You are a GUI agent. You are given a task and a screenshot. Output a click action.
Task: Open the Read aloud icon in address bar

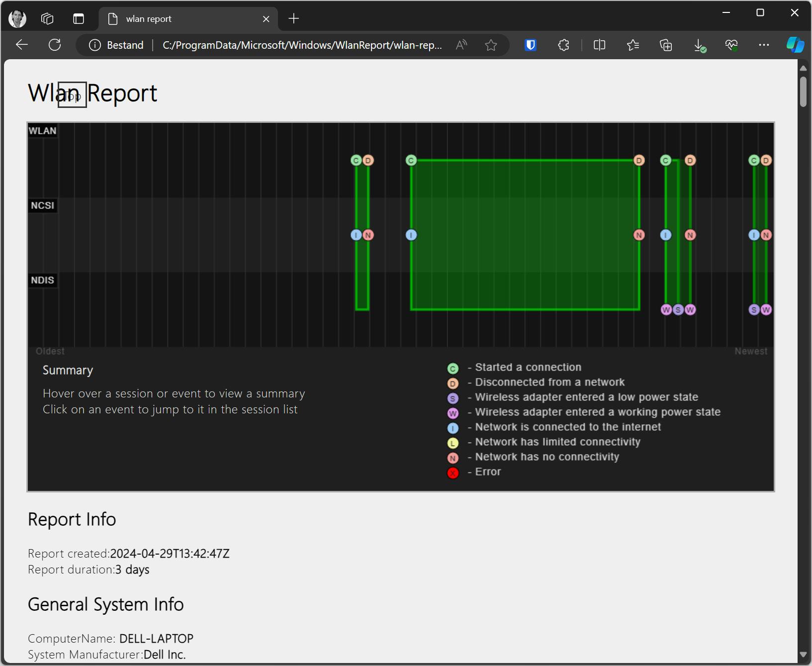[x=461, y=45]
